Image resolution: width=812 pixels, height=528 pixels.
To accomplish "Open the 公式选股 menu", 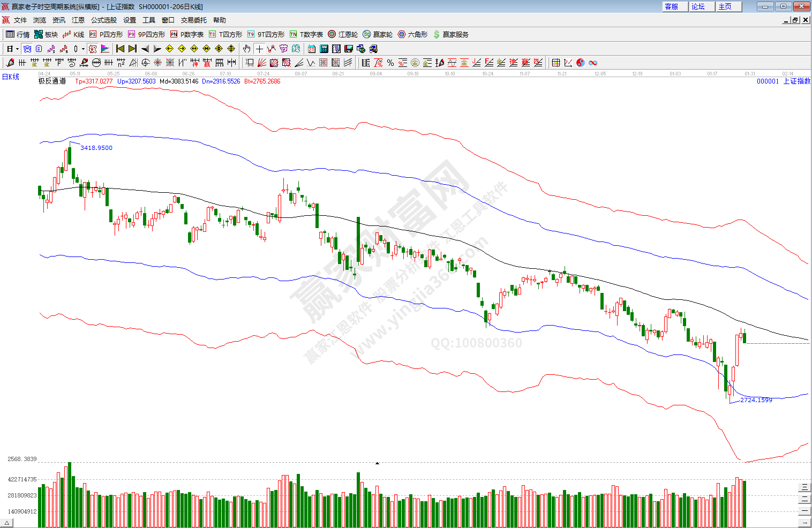I will [103, 20].
